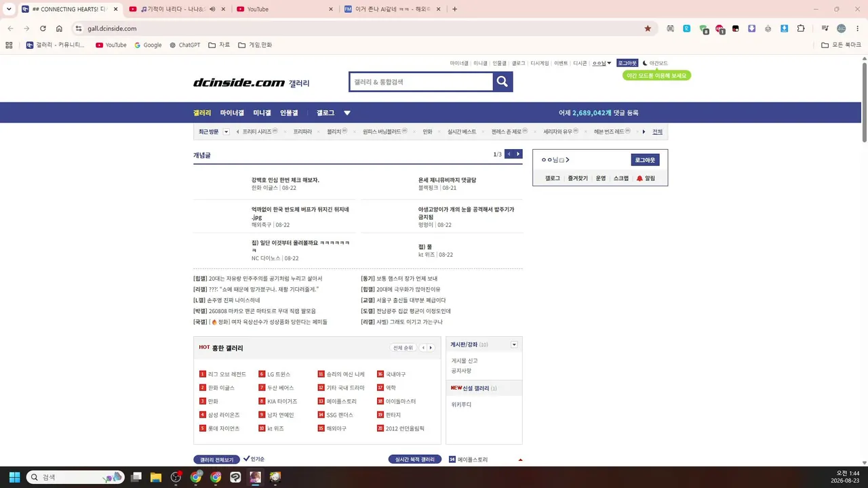Open the Windows Start menu
The height and width of the screenshot is (488, 868).
tap(14, 477)
